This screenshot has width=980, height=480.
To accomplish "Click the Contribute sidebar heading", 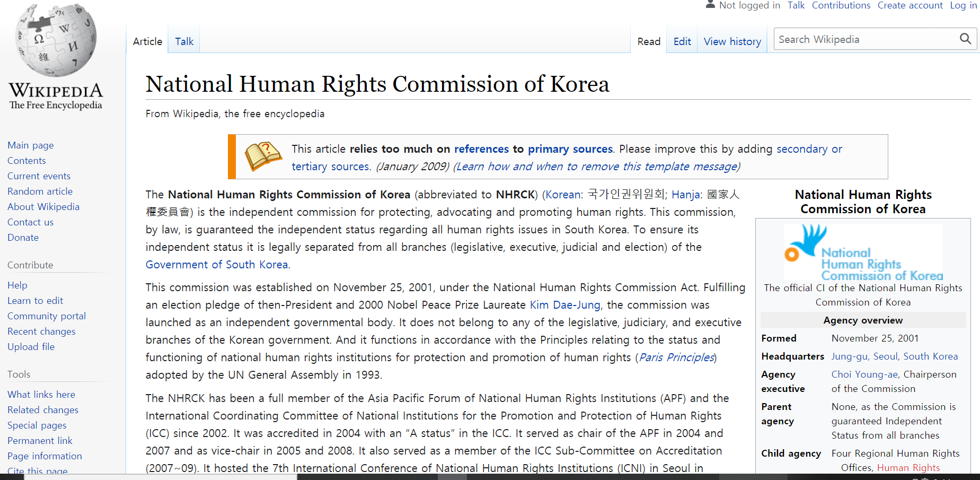I will coord(30,265).
